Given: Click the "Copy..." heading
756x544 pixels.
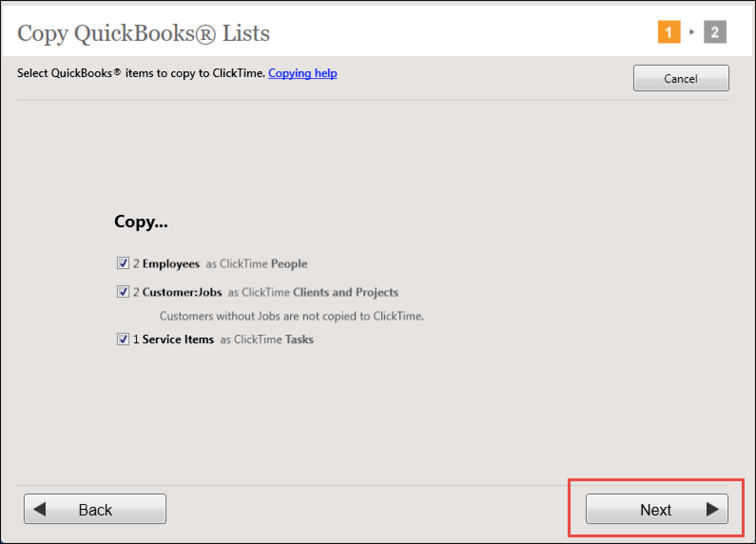Looking at the screenshot, I should (x=141, y=222).
